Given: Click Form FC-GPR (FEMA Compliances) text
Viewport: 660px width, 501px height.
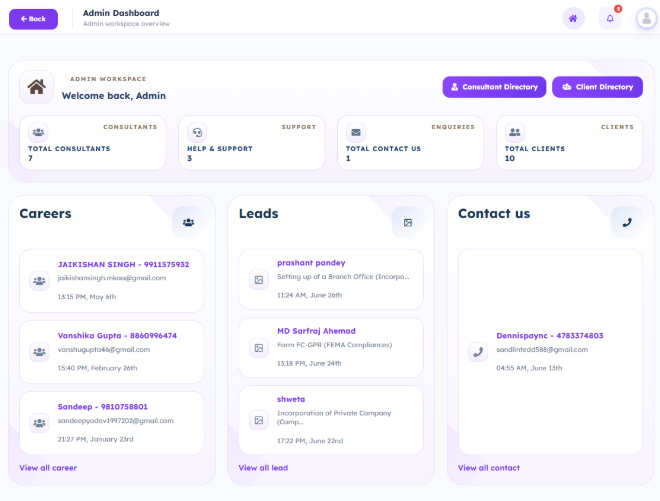Looking at the screenshot, I should (334, 345).
